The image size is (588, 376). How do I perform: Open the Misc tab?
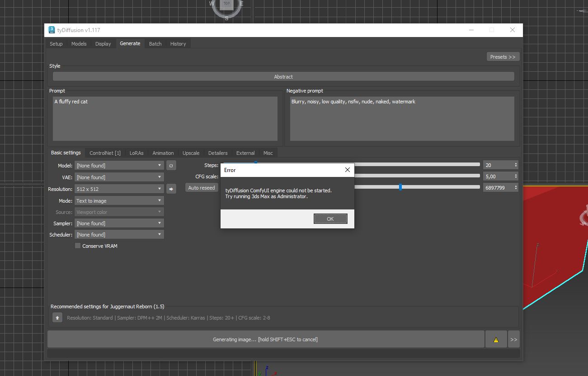coord(268,153)
